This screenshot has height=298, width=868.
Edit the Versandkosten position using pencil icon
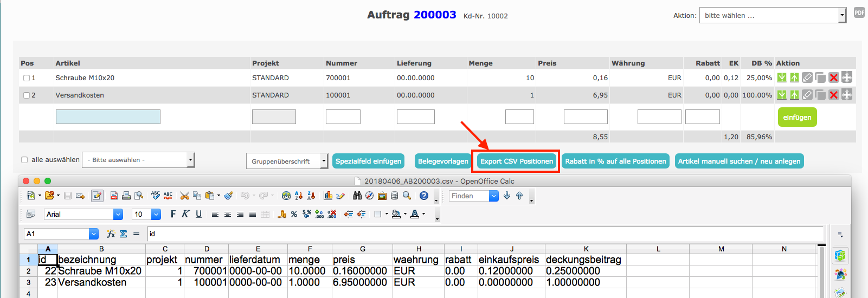pos(807,95)
